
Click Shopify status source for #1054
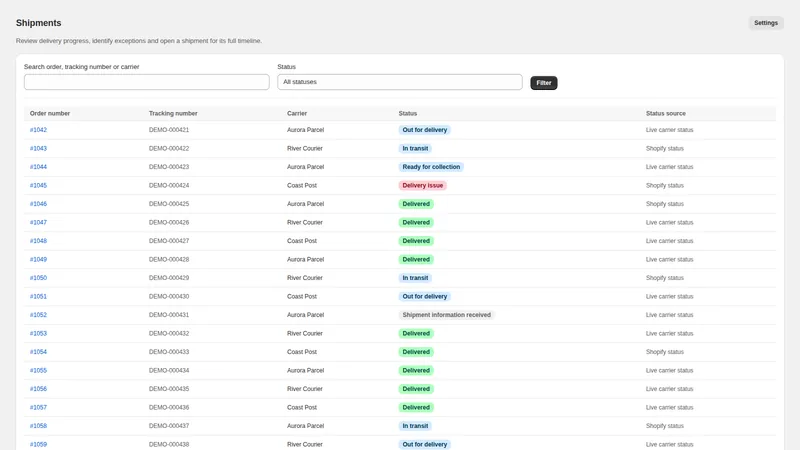665,352
